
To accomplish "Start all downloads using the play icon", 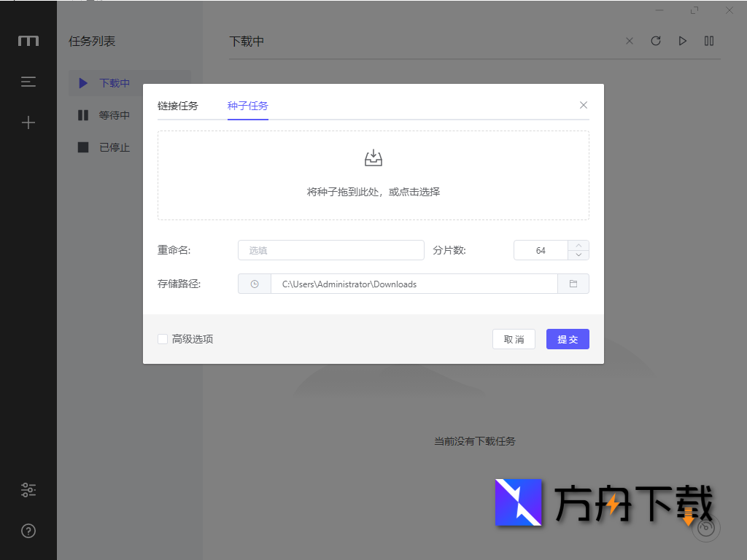I will [x=682, y=41].
